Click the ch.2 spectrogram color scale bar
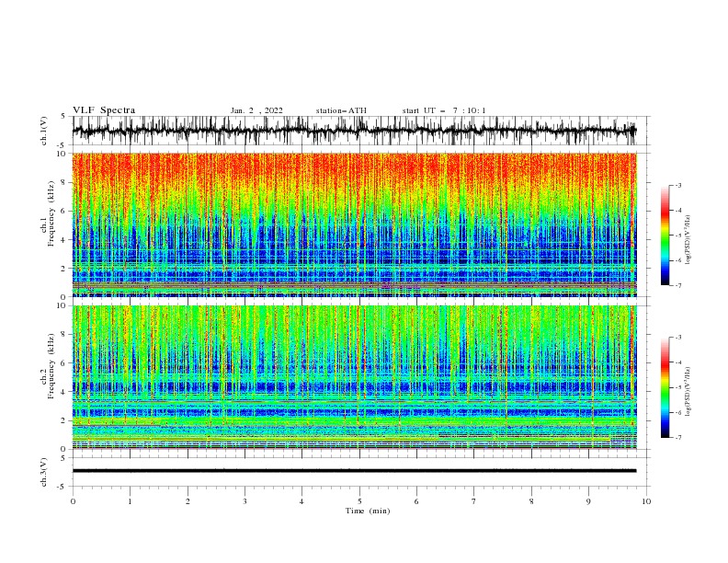This screenshot has height=563, width=728. 665,387
